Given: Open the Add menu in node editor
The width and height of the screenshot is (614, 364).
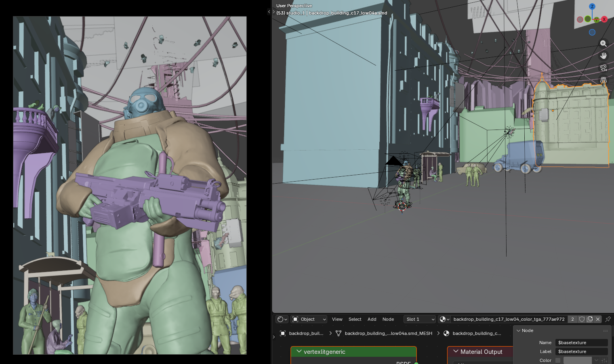Looking at the screenshot, I should click(x=372, y=319).
